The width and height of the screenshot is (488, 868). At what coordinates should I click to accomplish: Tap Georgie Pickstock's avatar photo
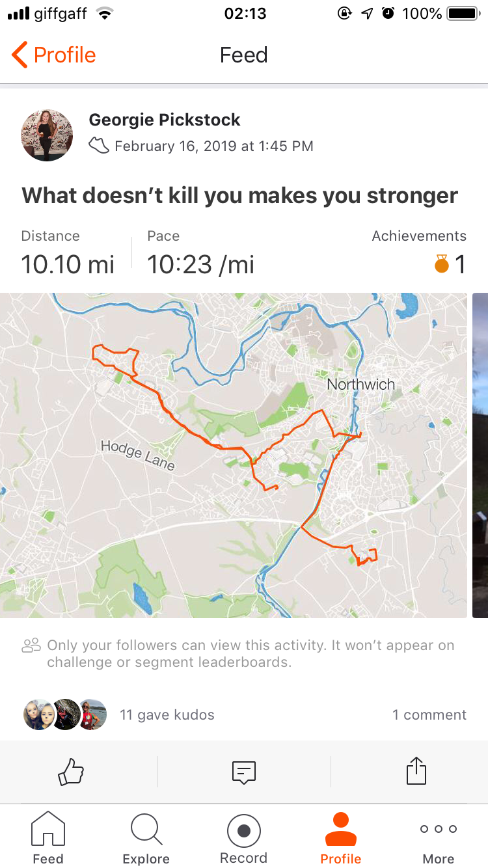tap(47, 135)
